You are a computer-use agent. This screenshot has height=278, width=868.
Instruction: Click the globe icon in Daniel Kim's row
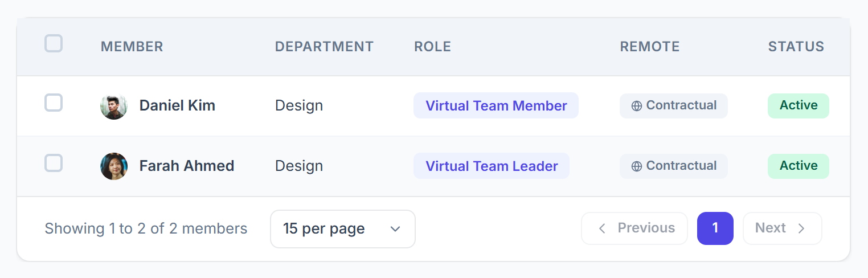click(637, 106)
